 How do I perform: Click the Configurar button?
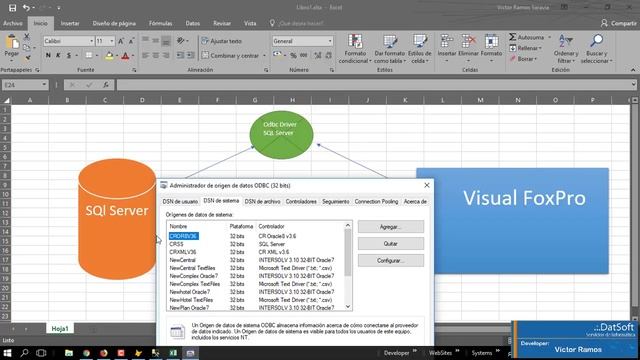pyautogui.click(x=391, y=260)
